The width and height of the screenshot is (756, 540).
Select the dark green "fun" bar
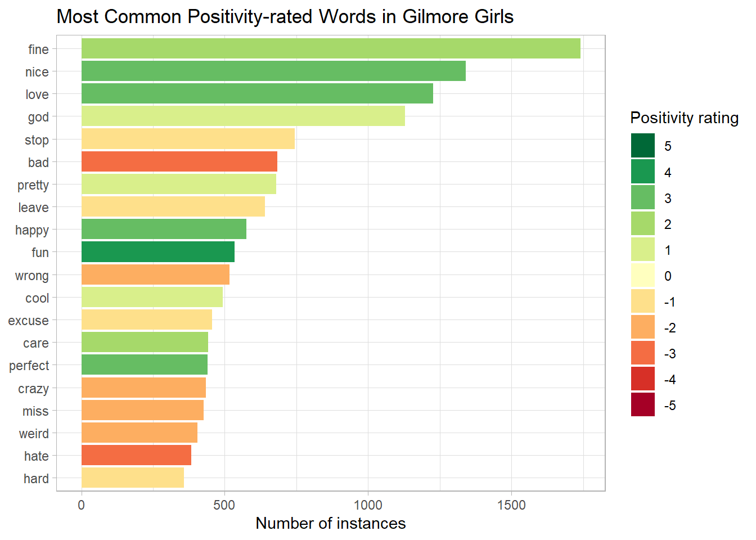point(158,252)
